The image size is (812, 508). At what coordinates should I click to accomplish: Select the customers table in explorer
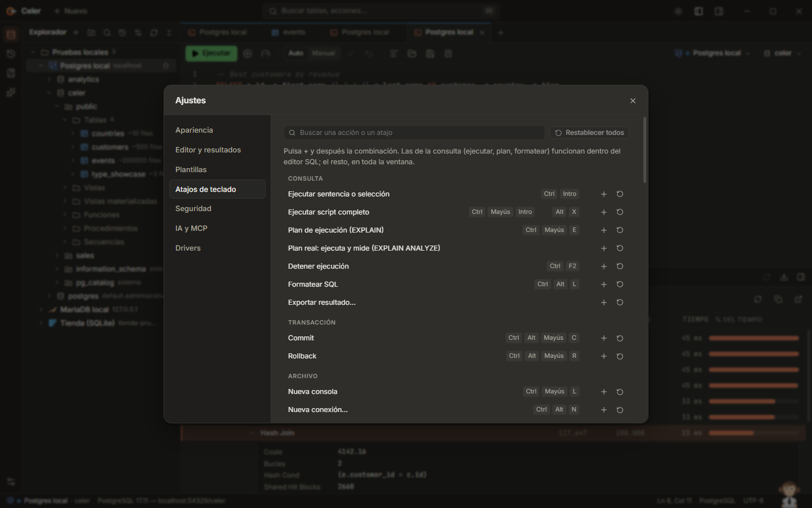pos(110,147)
